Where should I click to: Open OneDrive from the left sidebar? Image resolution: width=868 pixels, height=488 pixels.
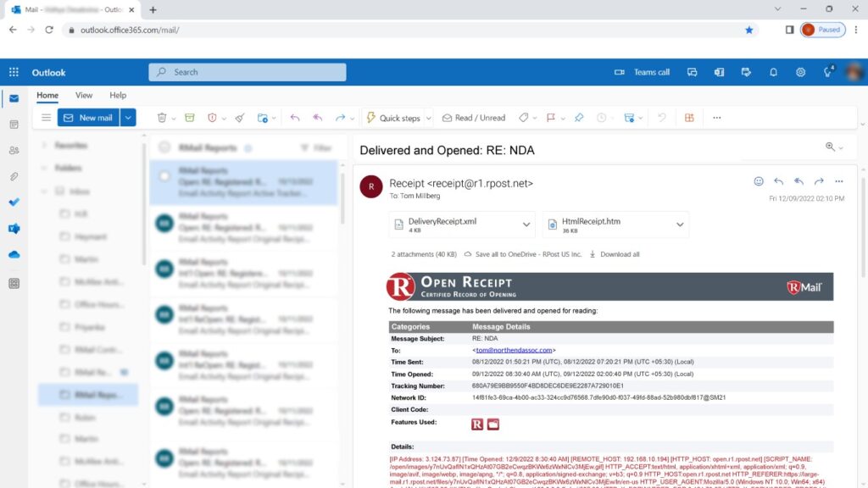[14, 252]
